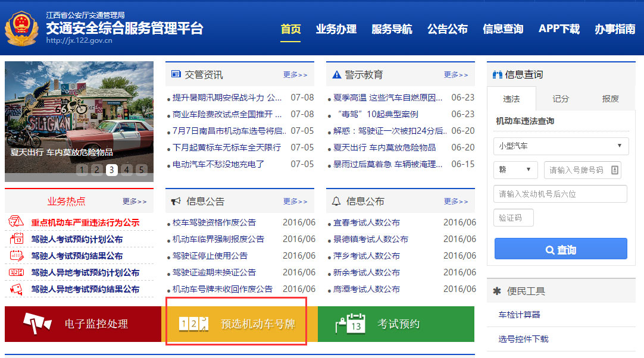The image size is (644, 358).
Task: Click the 信息公布 bell icon
Action: click(x=336, y=201)
